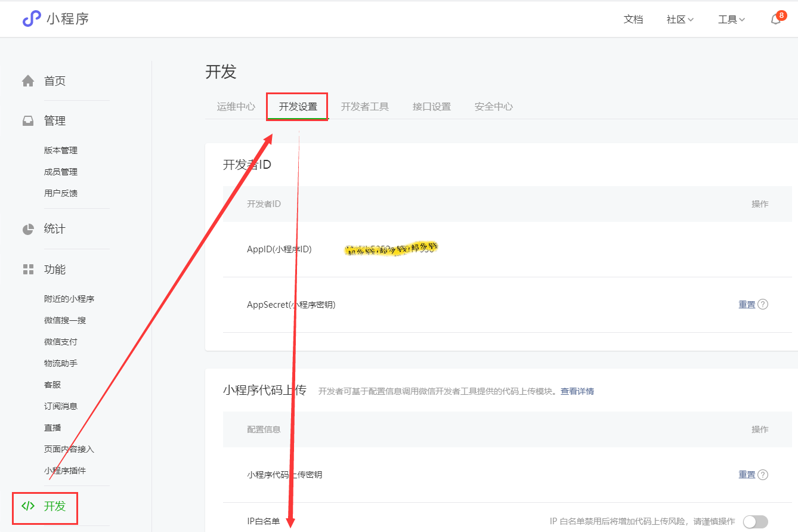Open 统计 section in sidebar

point(55,229)
